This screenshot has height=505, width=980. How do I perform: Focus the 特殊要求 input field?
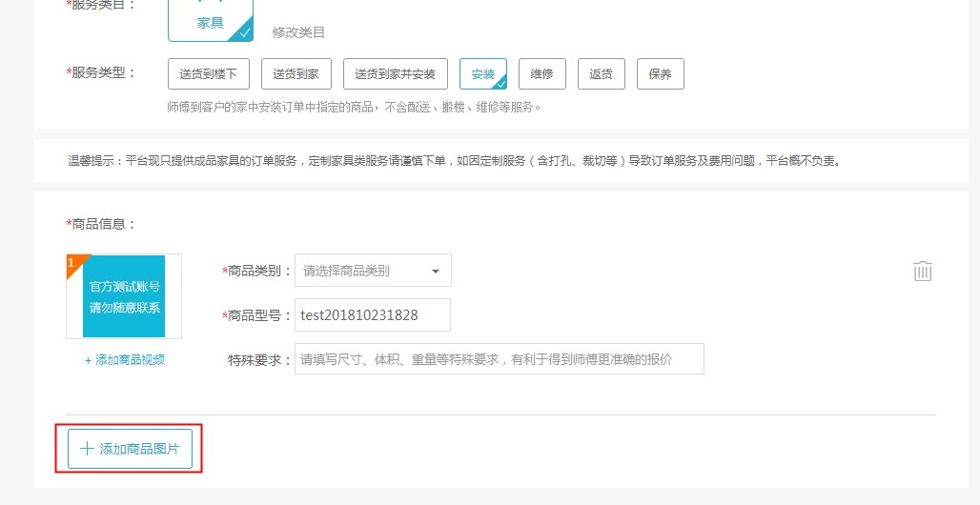tap(500, 359)
